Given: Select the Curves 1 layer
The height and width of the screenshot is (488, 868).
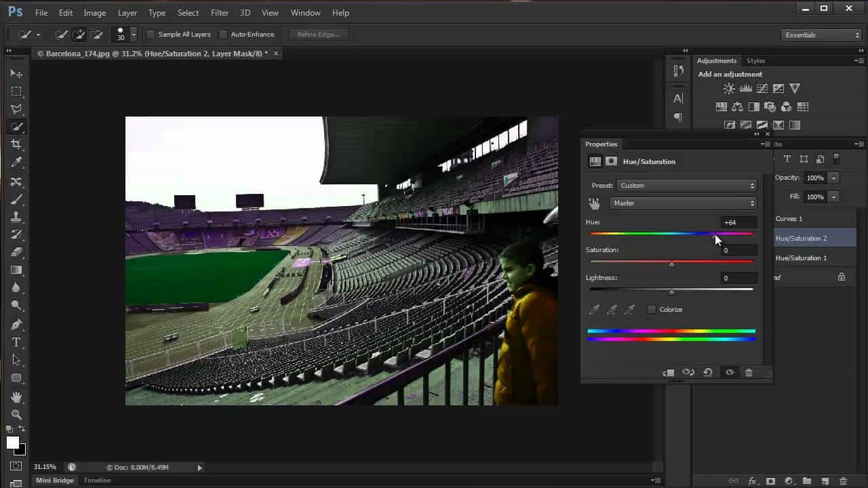Looking at the screenshot, I should pos(815,219).
